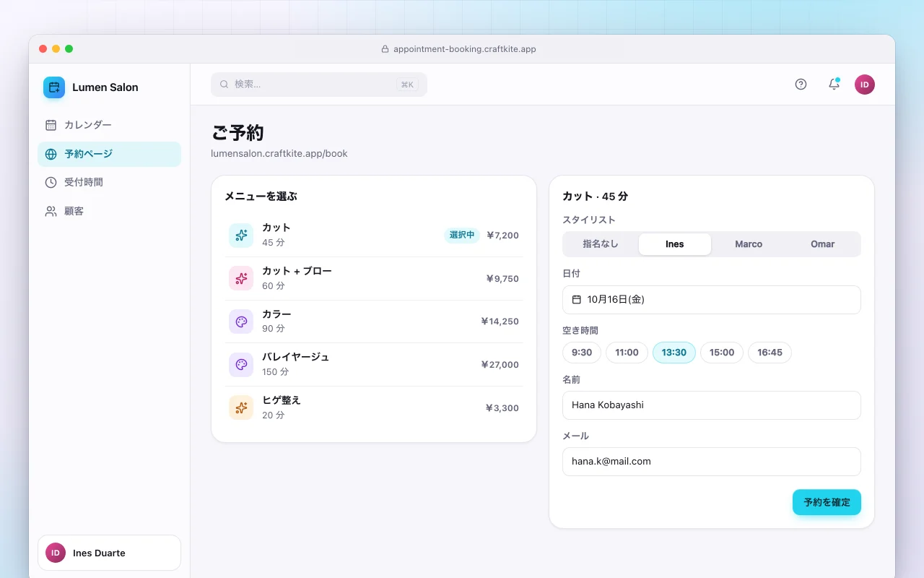Click the ¥14,250 price for カラー
The width and height of the screenshot is (924, 578).
500,322
